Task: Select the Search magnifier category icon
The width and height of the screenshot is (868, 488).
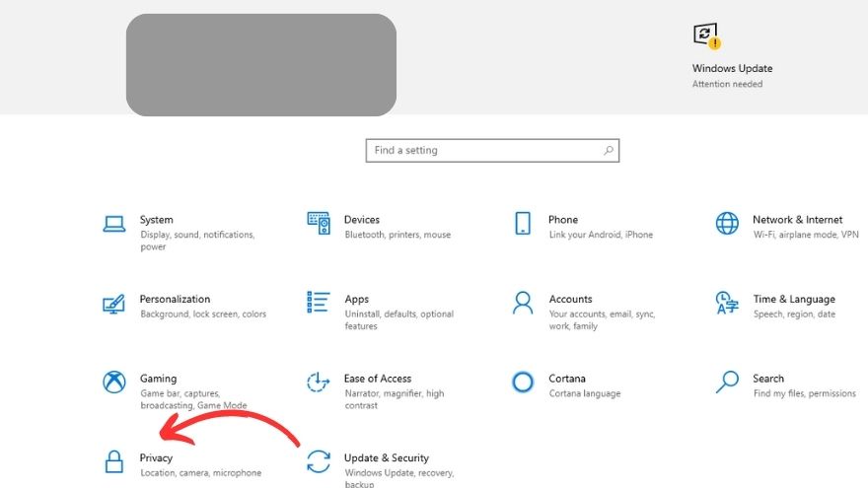Action: tap(727, 381)
